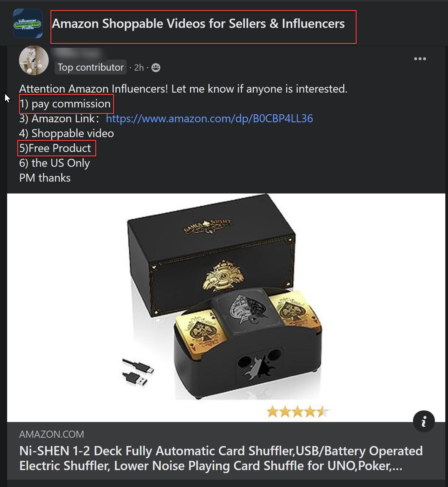Image resolution: width=448 pixels, height=487 pixels.
Task: Click the gold star rating on image
Action: [x=297, y=412]
